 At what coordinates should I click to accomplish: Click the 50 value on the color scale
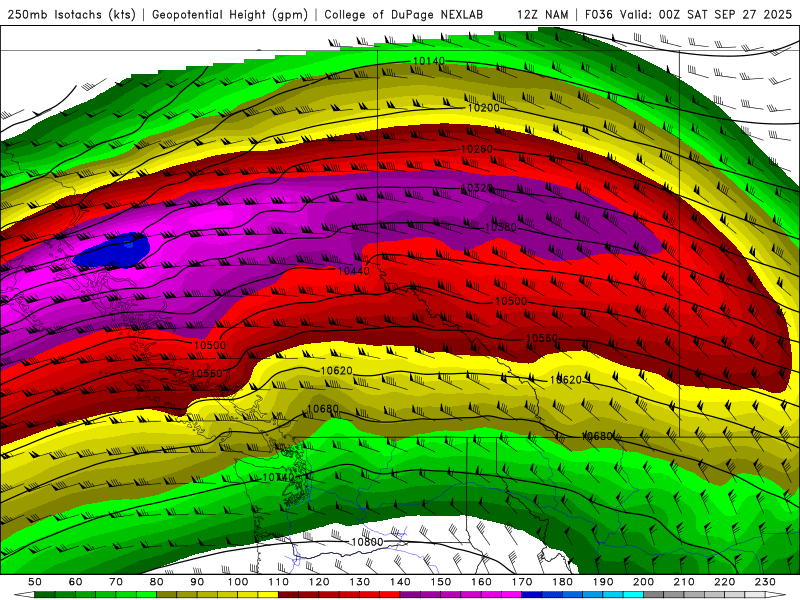click(x=35, y=582)
